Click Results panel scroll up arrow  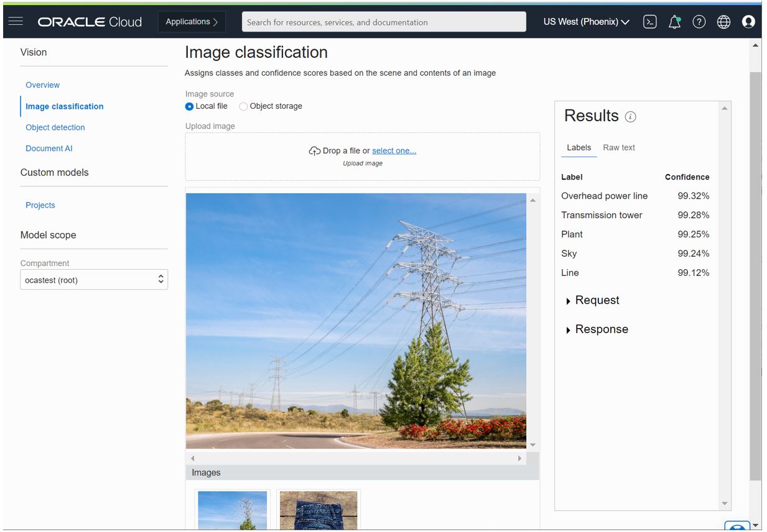[724, 108]
